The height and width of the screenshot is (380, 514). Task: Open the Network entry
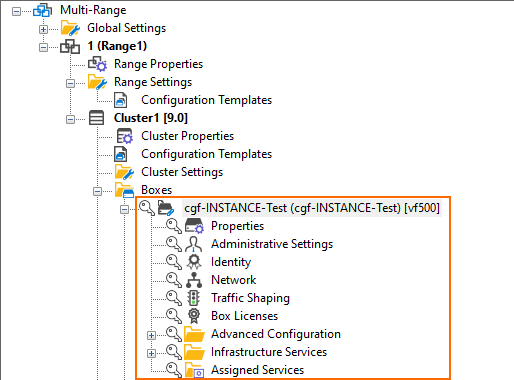point(234,280)
